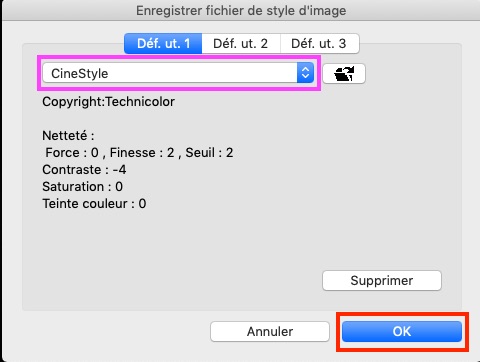
Task: Switch to the Déf. ut. 1 tab
Action: (x=163, y=43)
